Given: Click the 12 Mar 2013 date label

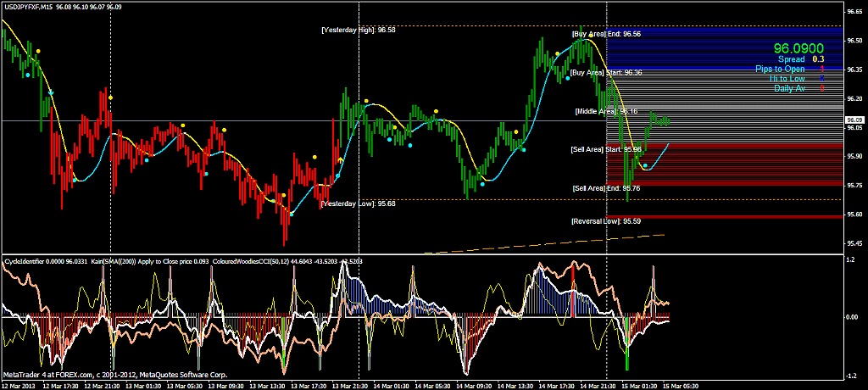Looking at the screenshot, I should (18, 386).
